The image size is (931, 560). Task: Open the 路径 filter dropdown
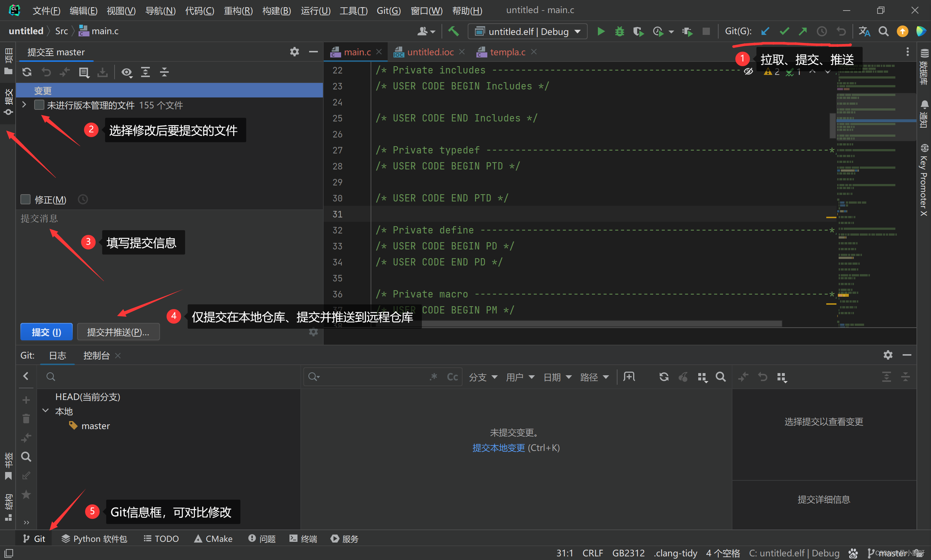coord(594,377)
